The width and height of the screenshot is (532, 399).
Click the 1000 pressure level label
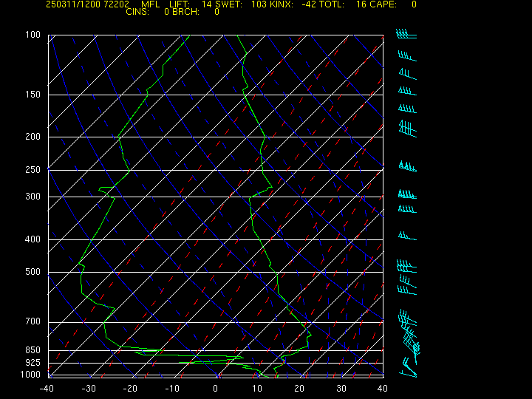(30, 375)
